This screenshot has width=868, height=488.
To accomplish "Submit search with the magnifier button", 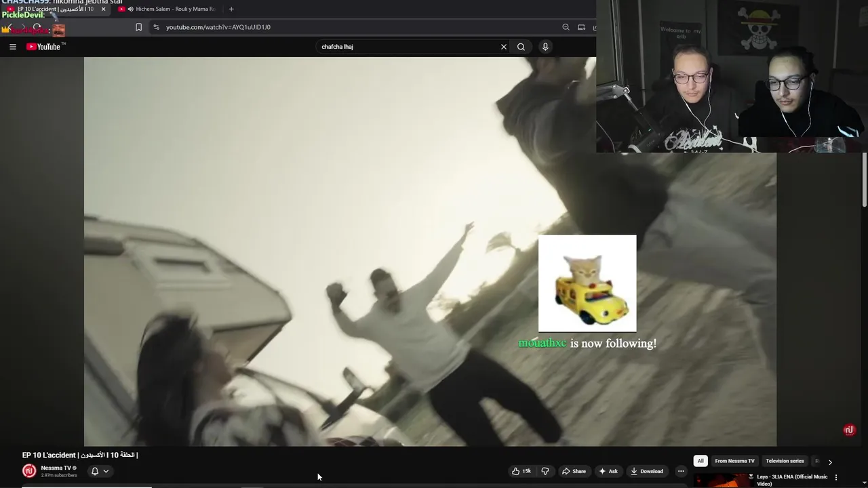I will click(521, 47).
